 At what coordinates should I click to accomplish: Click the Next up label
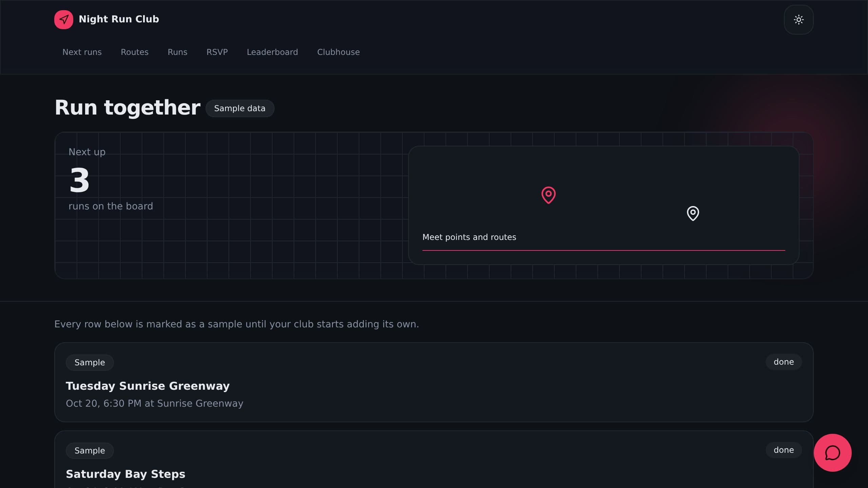pyautogui.click(x=87, y=152)
